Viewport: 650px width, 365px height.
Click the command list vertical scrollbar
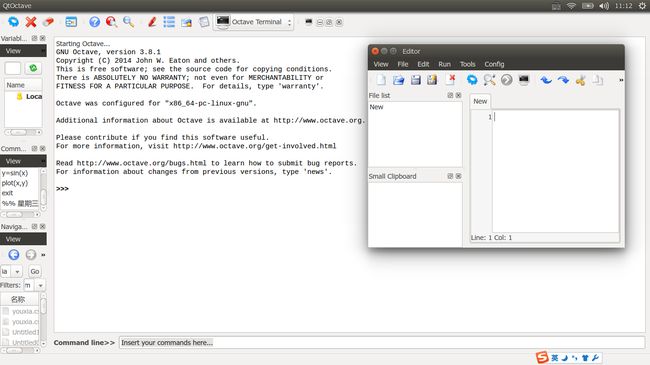(x=44, y=190)
